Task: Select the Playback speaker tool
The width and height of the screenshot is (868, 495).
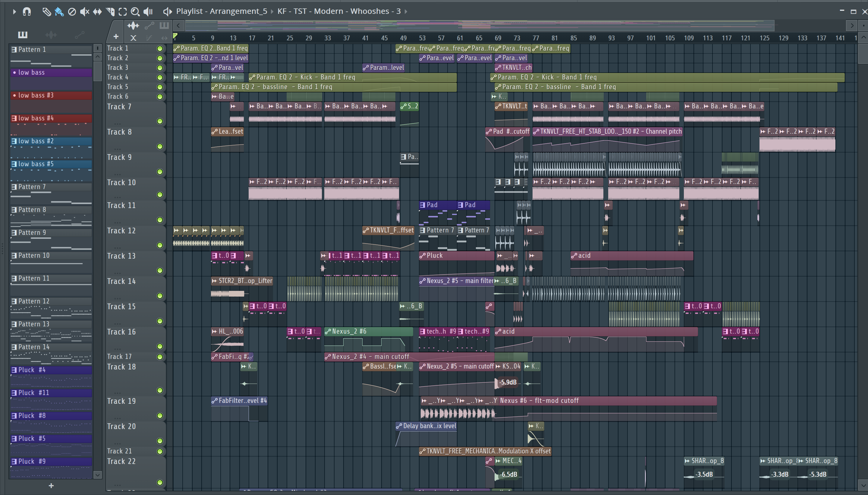Action: coord(148,12)
